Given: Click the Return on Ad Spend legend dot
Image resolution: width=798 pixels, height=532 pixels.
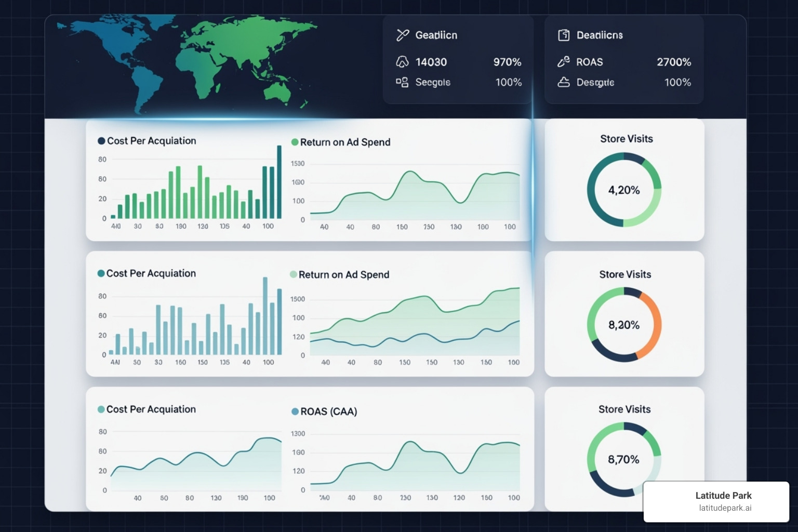Looking at the screenshot, I should [295, 142].
